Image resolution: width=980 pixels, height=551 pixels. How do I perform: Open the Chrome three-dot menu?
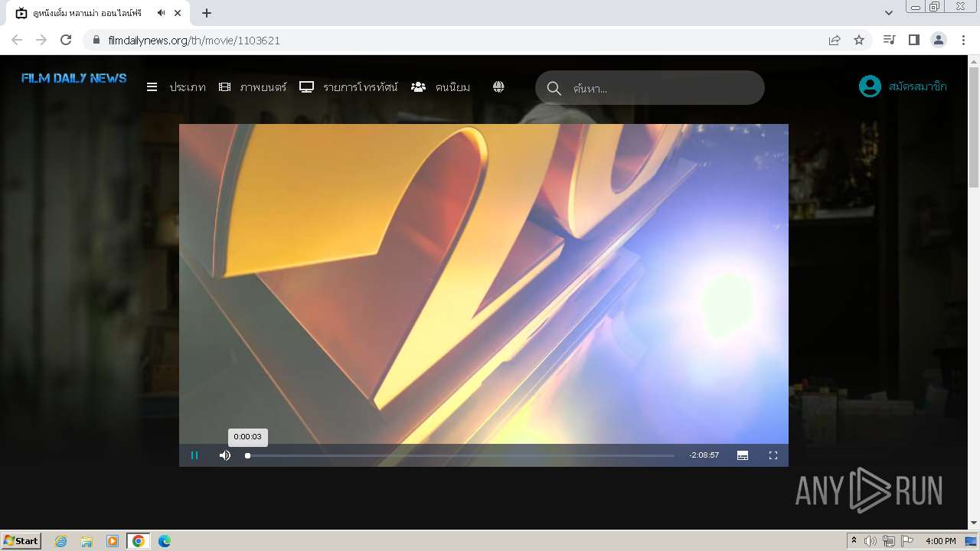pos(963,40)
